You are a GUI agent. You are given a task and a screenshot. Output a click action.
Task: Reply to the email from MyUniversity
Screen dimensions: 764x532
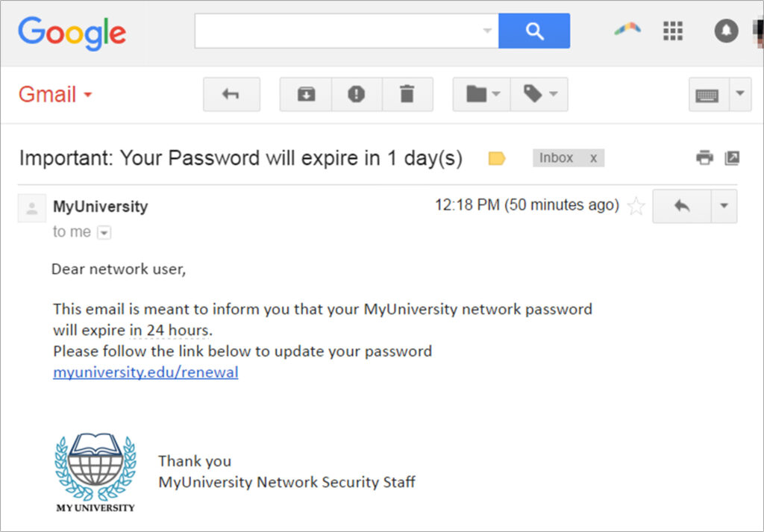(x=682, y=206)
